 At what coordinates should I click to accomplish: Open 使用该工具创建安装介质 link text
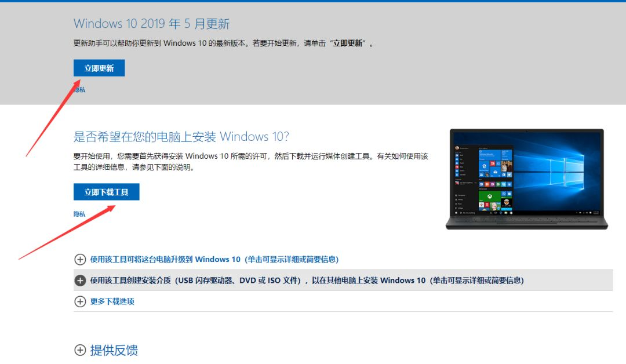tap(307, 281)
